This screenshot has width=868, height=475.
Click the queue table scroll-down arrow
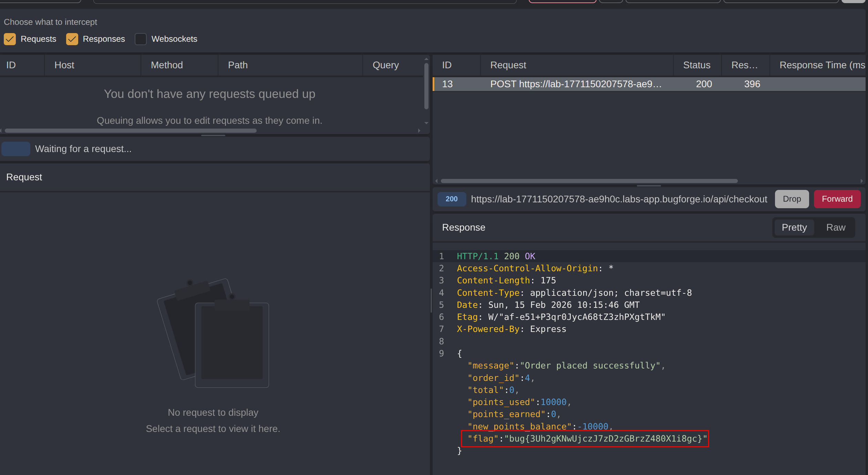click(426, 123)
